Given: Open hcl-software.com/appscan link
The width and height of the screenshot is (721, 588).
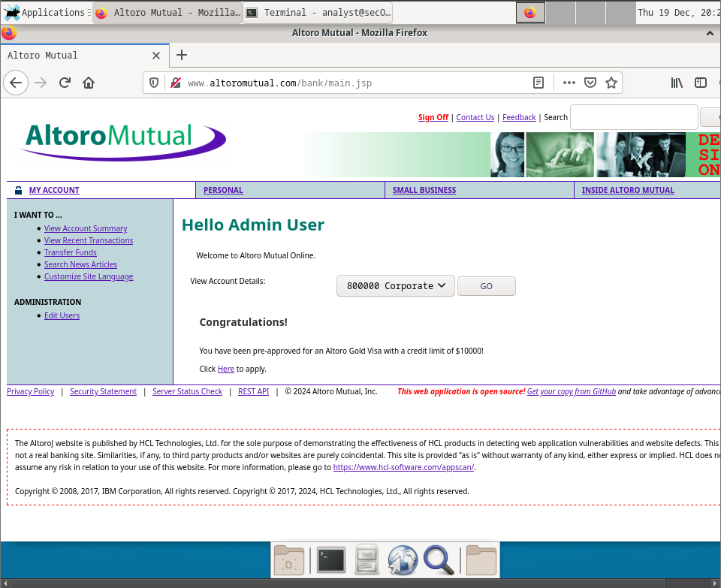Looking at the screenshot, I should tap(403, 467).
